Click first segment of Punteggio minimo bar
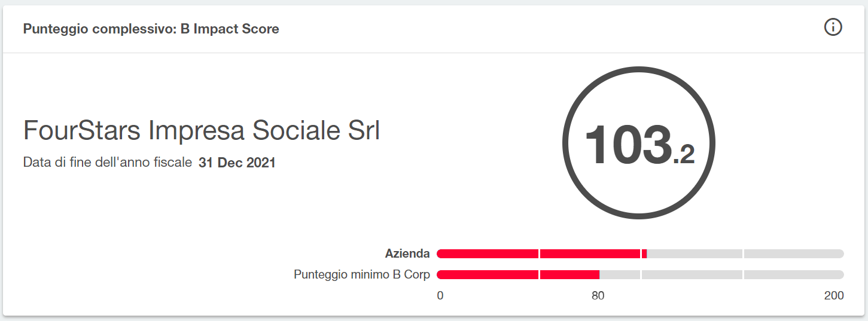The height and width of the screenshot is (321, 868). pyautogui.click(x=488, y=275)
